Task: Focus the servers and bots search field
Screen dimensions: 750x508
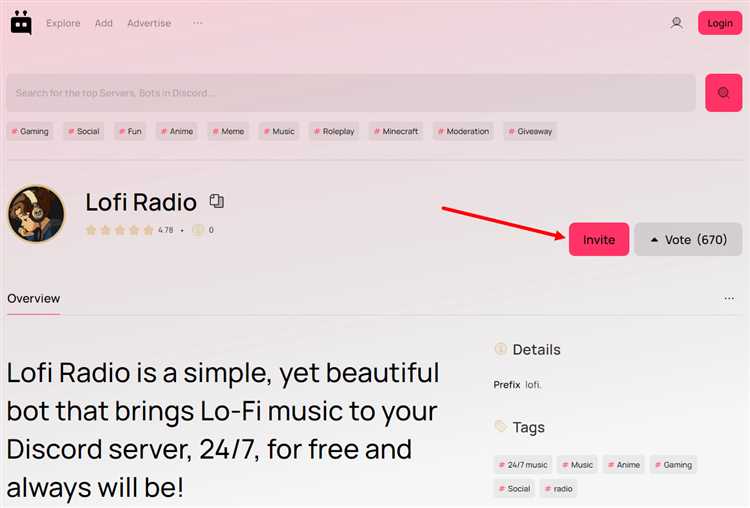Action: [351, 93]
